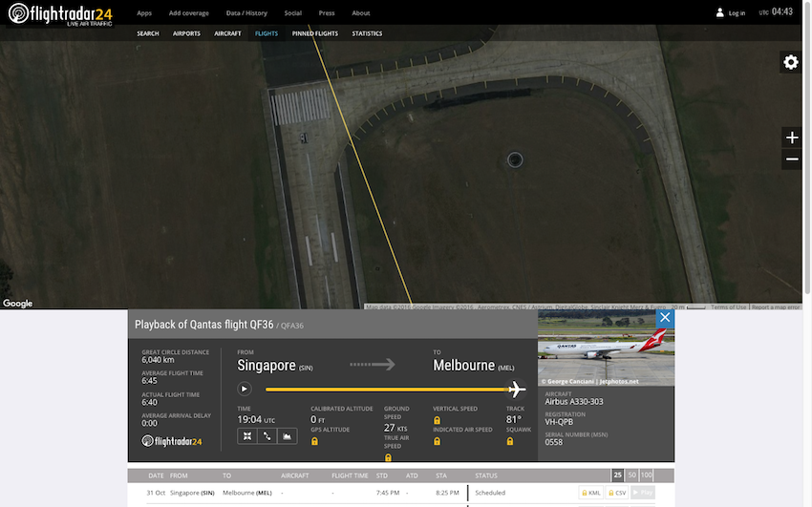Show 50 rows per page

click(x=631, y=475)
